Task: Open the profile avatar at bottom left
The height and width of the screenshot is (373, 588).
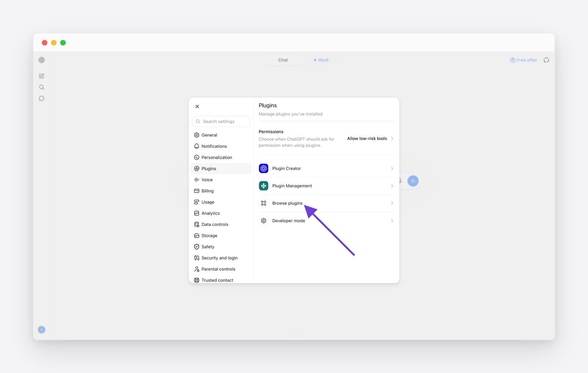Action: tap(42, 330)
